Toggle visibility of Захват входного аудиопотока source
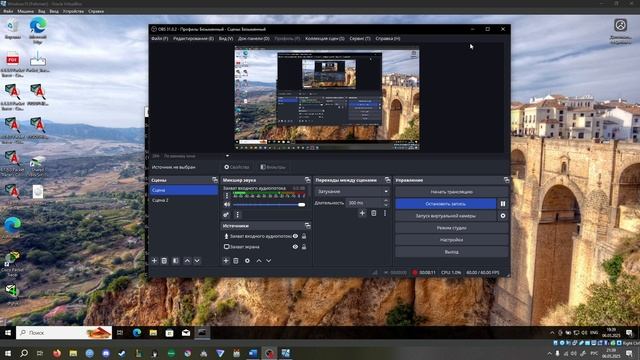 (x=295, y=236)
